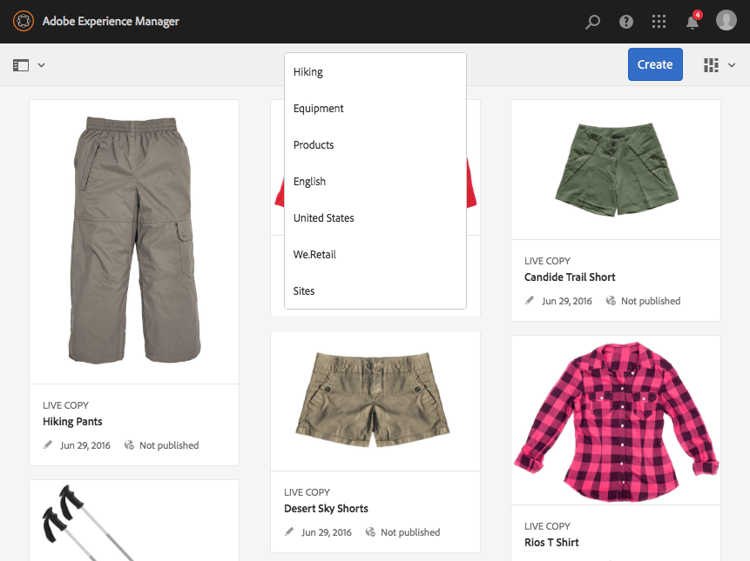This screenshot has width=750, height=561.
Task: Click the Candide Trail Short title
Action: (570, 277)
